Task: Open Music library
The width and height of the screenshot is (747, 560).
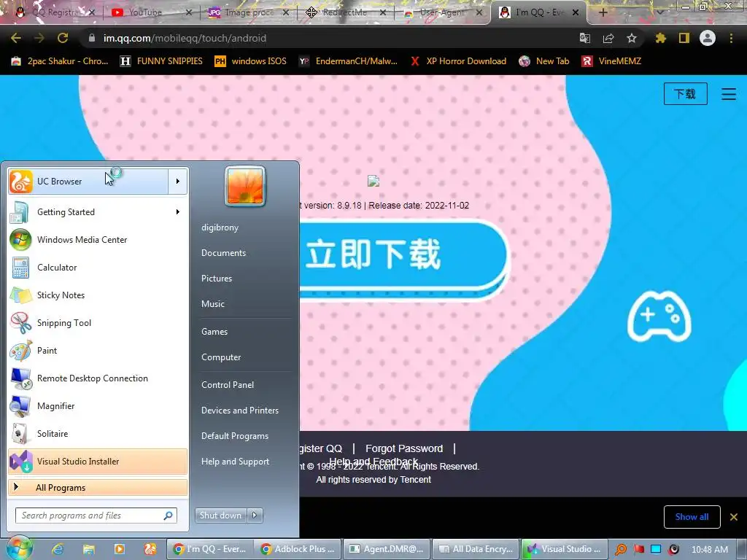Action: click(x=212, y=304)
